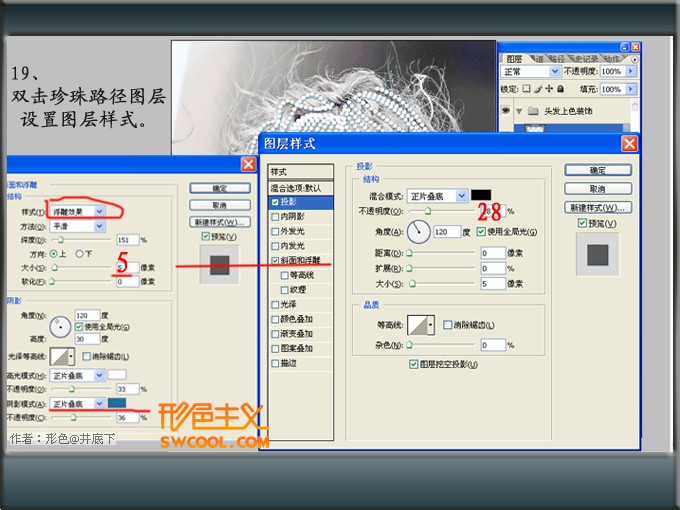This screenshot has height=510, width=680.
Task: Open the bevel 阴影模式 dropdown
Action: tap(77, 404)
